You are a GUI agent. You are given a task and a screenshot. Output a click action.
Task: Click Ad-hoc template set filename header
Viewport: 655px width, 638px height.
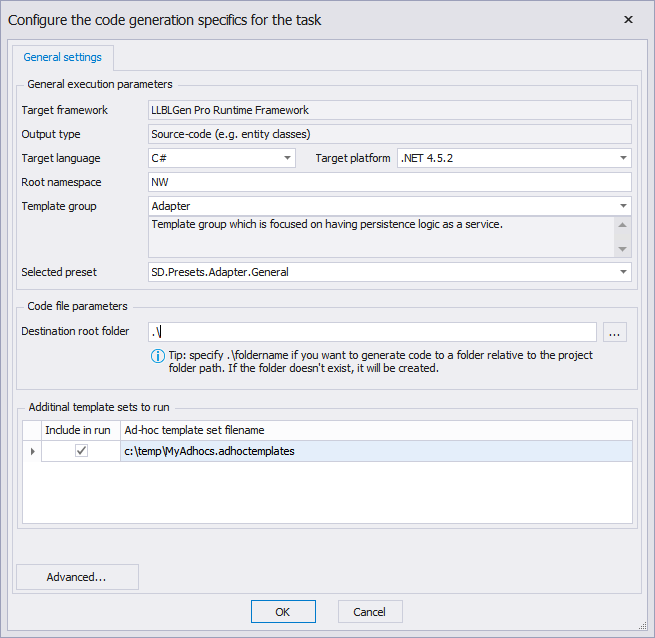coord(376,430)
